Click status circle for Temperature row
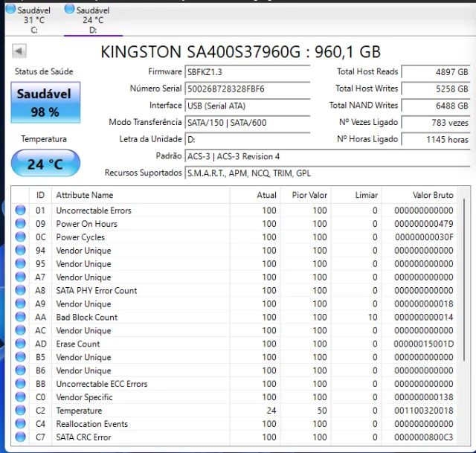This screenshot has width=476, height=453. pos(20,411)
